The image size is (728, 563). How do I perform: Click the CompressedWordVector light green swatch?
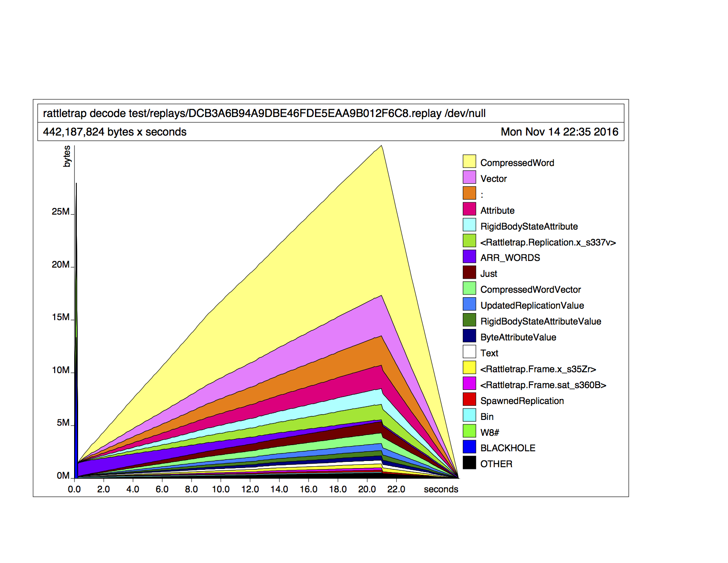(x=469, y=288)
